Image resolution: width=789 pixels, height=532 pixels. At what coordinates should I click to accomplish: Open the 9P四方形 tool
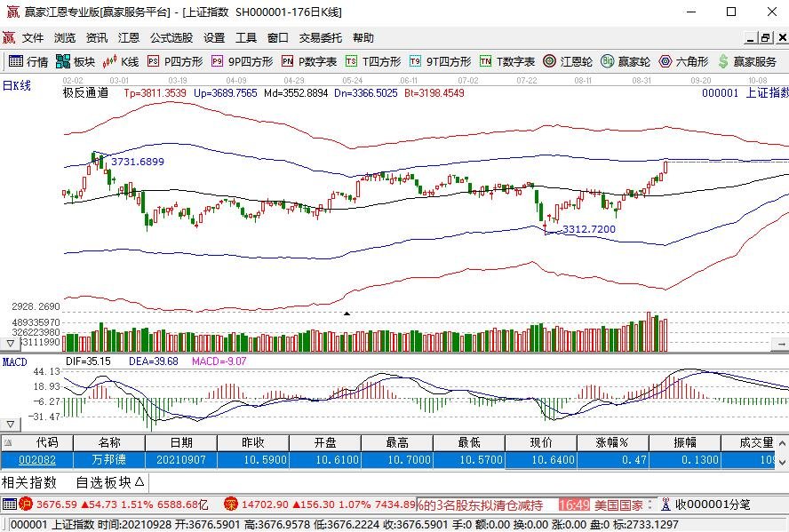pyautogui.click(x=242, y=62)
